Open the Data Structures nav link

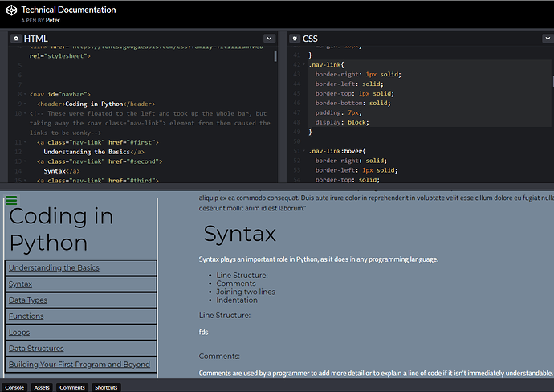(36, 349)
